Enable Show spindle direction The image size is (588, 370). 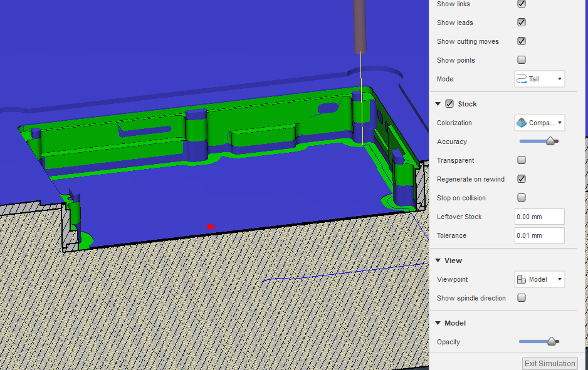click(521, 298)
